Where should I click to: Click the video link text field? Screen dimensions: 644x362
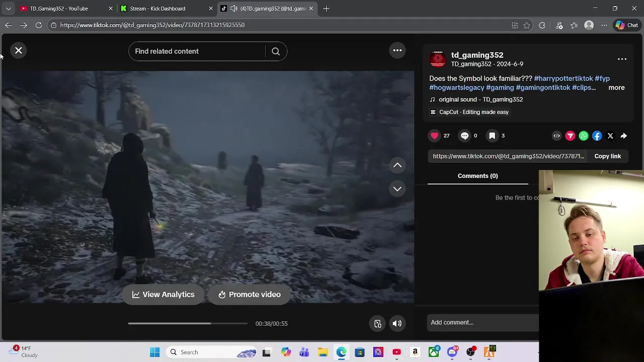pyautogui.click(x=508, y=156)
